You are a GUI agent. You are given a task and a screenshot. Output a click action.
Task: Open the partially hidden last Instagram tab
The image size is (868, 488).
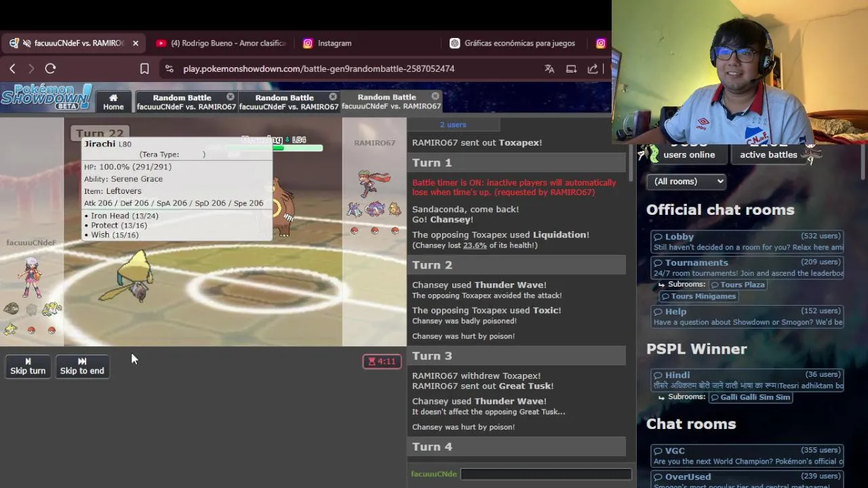pyautogui.click(x=601, y=43)
